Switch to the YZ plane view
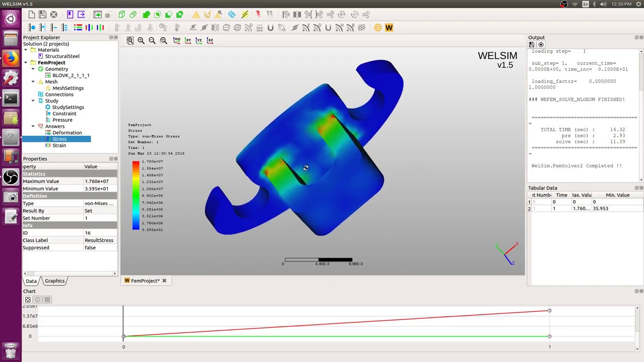Viewport: 644px width, 362px height. coord(199,40)
